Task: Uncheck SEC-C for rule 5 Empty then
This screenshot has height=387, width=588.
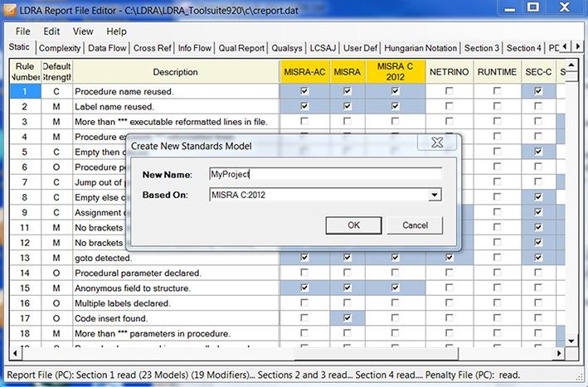Action: tap(538, 152)
